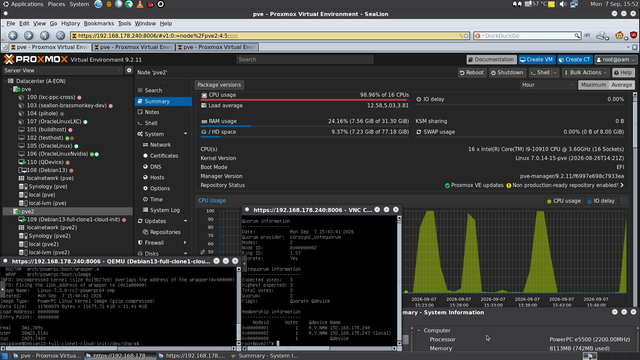
Task: Switch graph mode to Average
Action: (x=622, y=85)
